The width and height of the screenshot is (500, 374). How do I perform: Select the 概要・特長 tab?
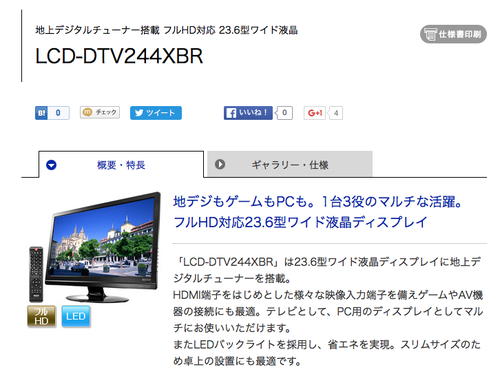point(121,165)
